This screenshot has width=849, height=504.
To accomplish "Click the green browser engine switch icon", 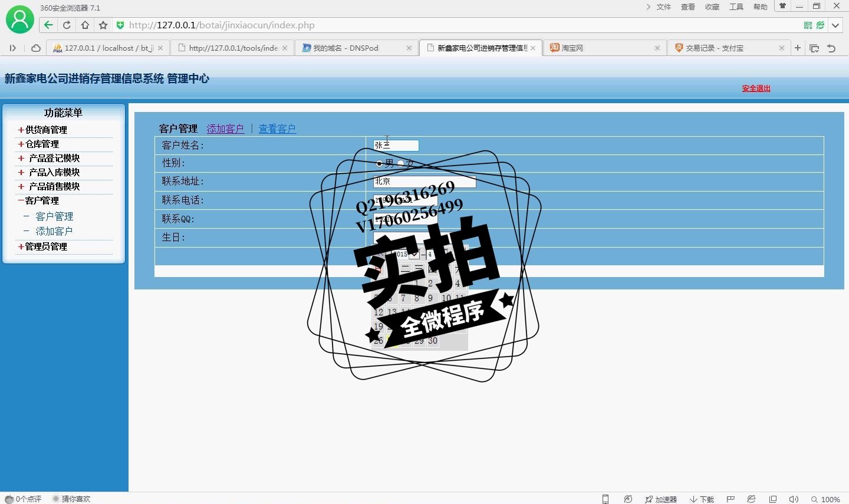I will pos(820,25).
